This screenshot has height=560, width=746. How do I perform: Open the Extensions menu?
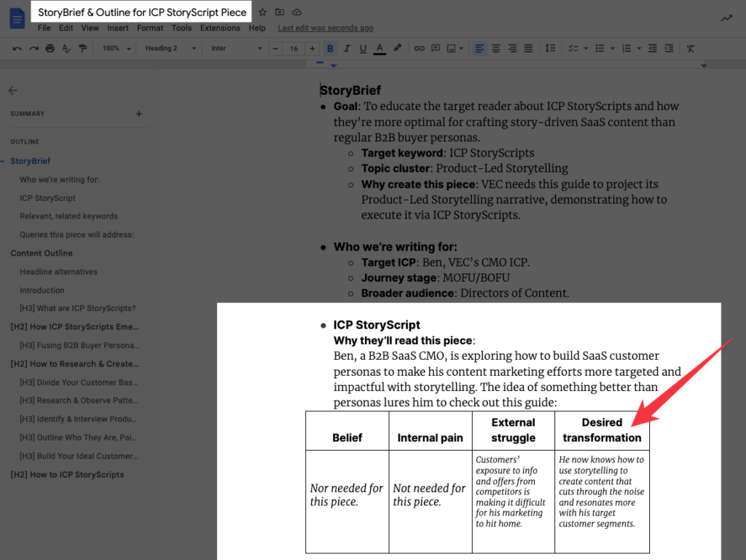(x=220, y=28)
